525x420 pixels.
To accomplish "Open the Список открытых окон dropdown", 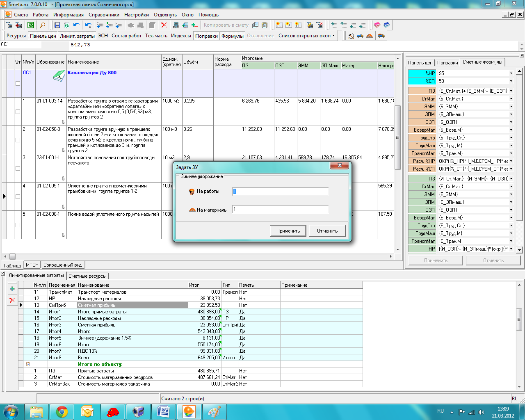I will point(306,36).
